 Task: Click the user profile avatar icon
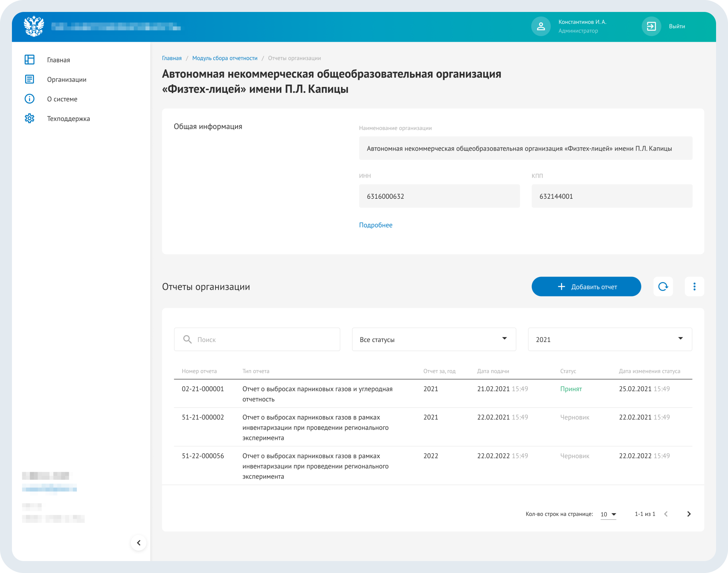[541, 26]
